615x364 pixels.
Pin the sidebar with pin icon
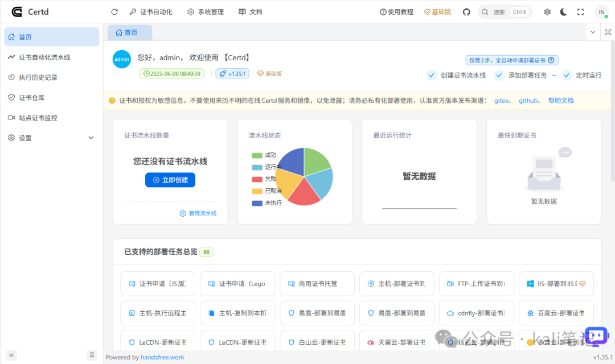point(91,355)
